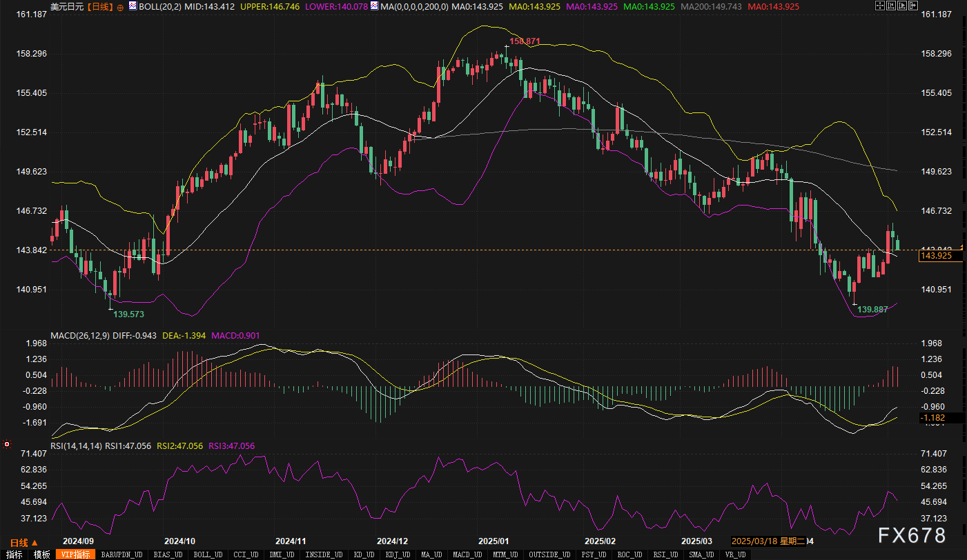
Task: Click the orange circle icon beside 日线
Action: [x=120, y=6]
